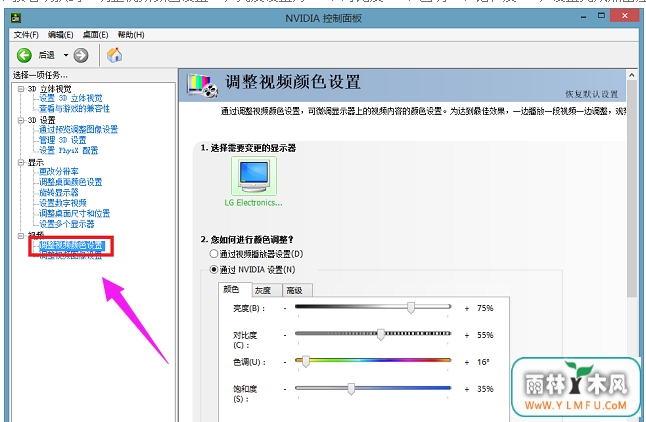Click plus button for 饱和度 slider

467,389
